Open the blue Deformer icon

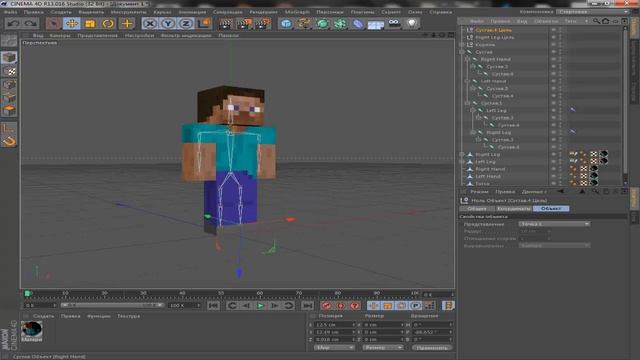pyautogui.click(x=358, y=24)
